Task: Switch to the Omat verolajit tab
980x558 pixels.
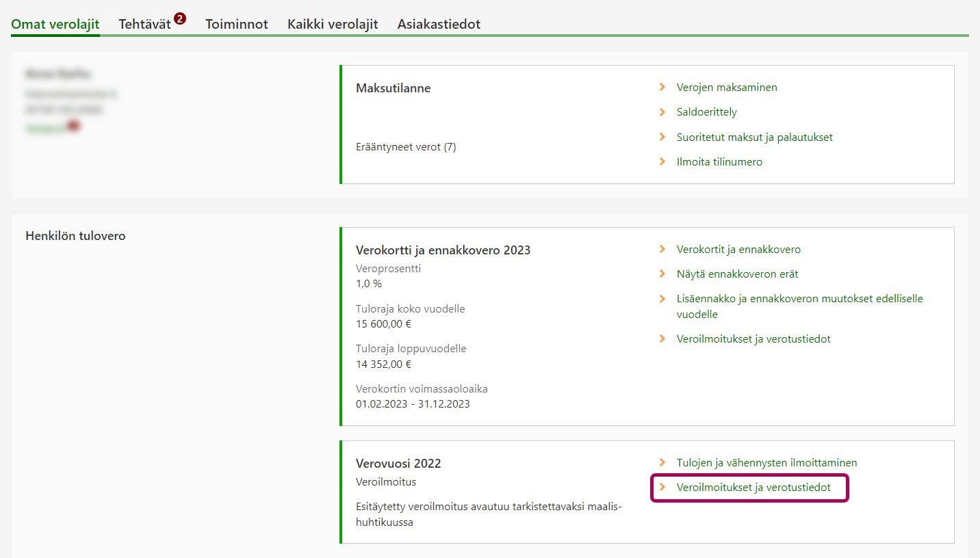Action: click(x=55, y=24)
